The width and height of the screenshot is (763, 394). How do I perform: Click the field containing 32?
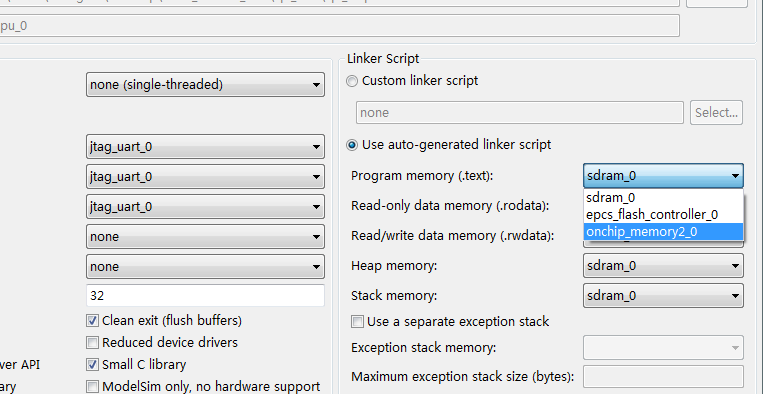pos(205,296)
